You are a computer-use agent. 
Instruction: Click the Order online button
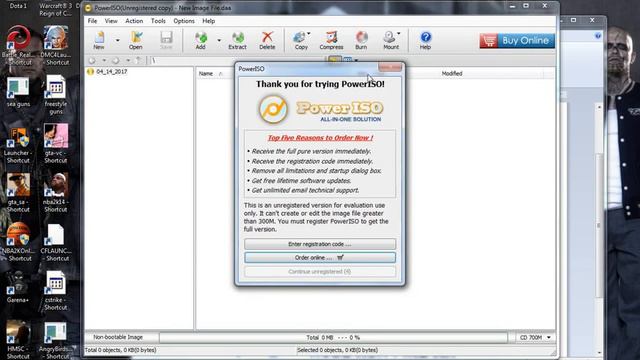pyautogui.click(x=320, y=258)
